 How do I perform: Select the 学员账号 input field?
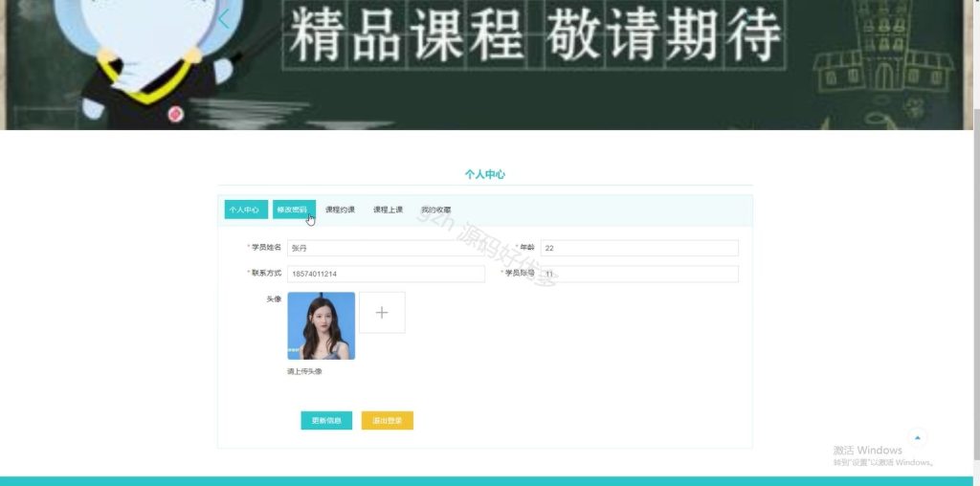pyautogui.click(x=639, y=274)
